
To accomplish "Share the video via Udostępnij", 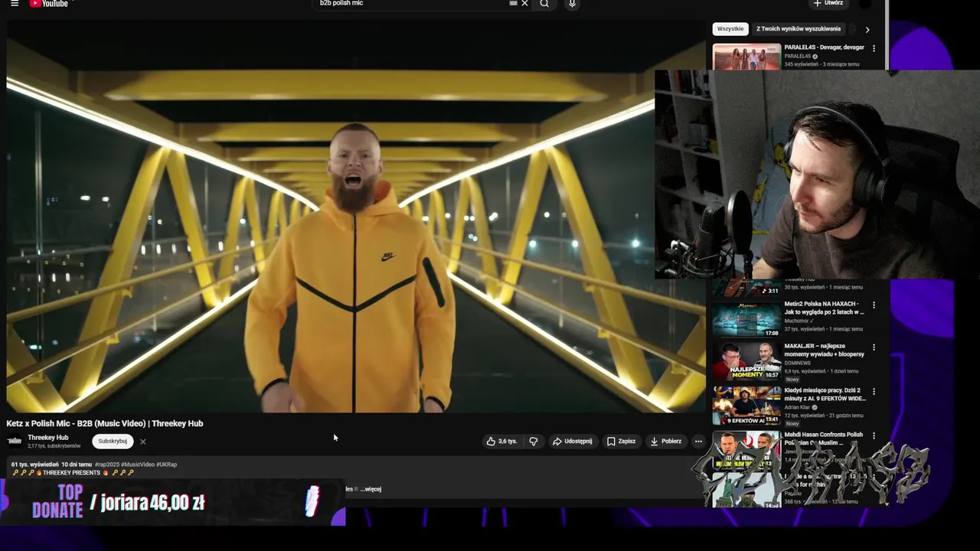I will point(573,442).
